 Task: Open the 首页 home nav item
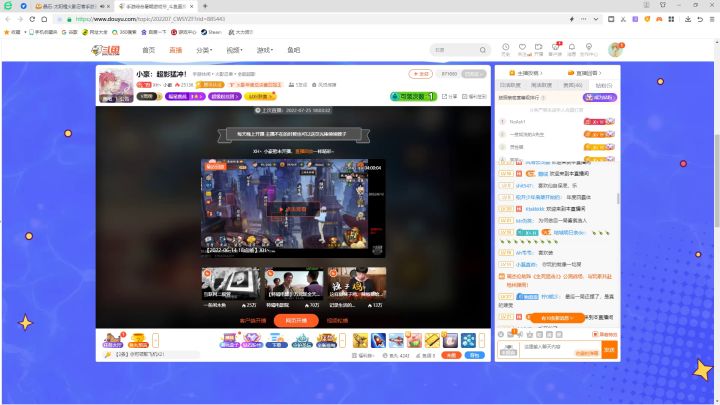148,50
